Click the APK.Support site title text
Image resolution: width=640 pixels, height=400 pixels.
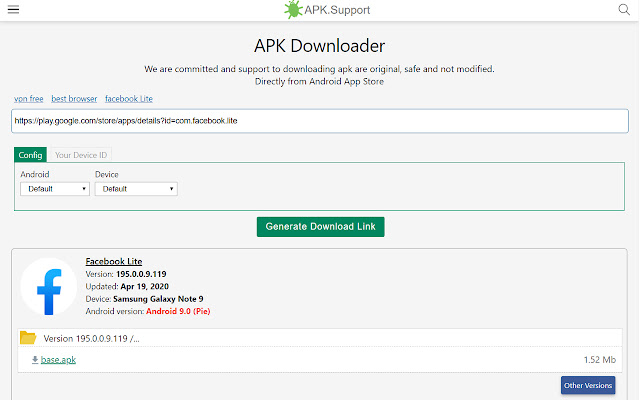[337, 10]
